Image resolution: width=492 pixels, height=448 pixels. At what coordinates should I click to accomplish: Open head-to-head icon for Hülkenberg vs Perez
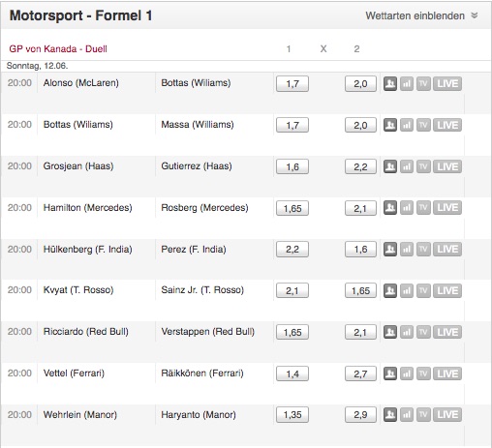[x=390, y=249]
